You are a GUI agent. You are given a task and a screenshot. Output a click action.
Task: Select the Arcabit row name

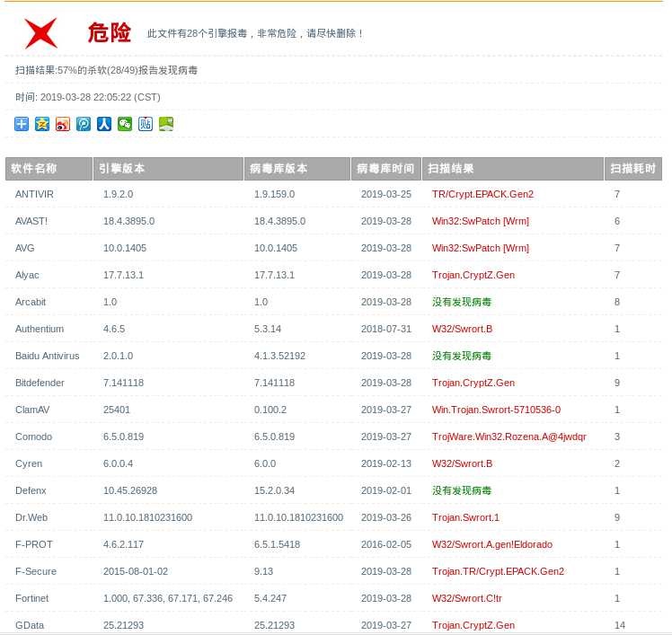tap(31, 302)
